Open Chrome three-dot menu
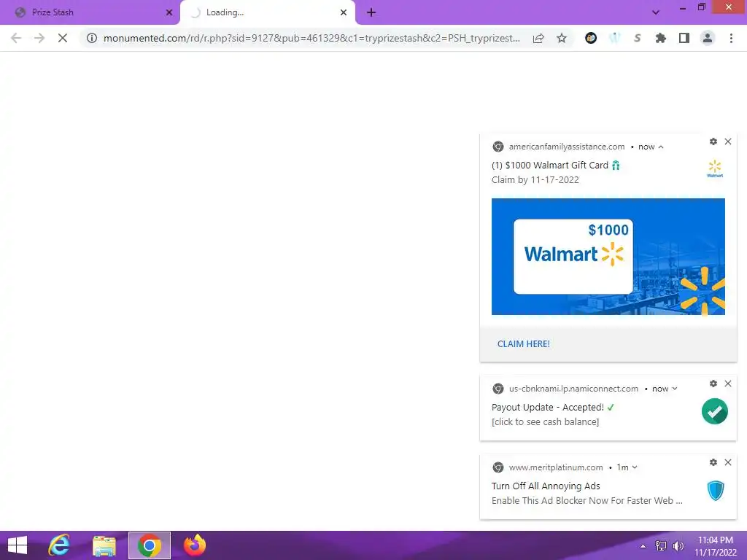This screenshot has width=747, height=560. pos(731,38)
